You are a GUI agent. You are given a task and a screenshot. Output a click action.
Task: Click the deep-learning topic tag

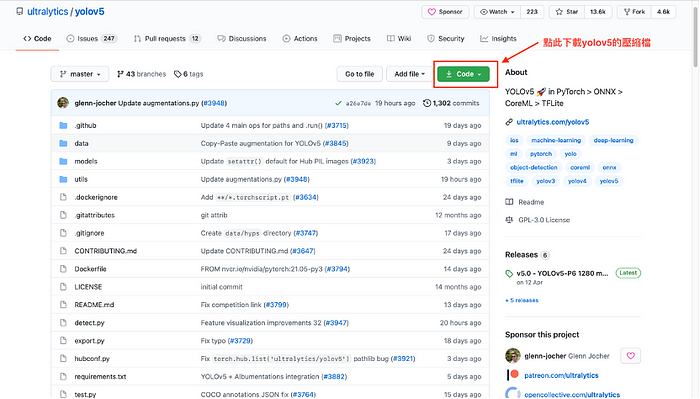[613, 140]
